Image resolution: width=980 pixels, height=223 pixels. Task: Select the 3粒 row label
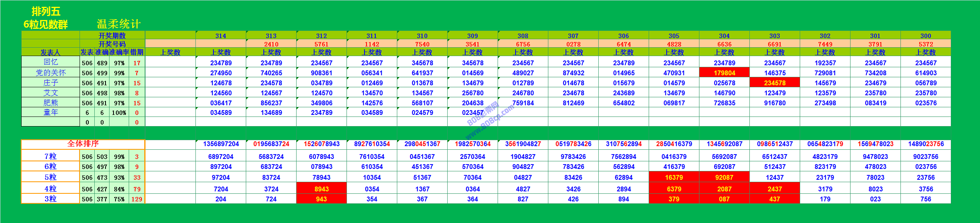tap(50, 199)
